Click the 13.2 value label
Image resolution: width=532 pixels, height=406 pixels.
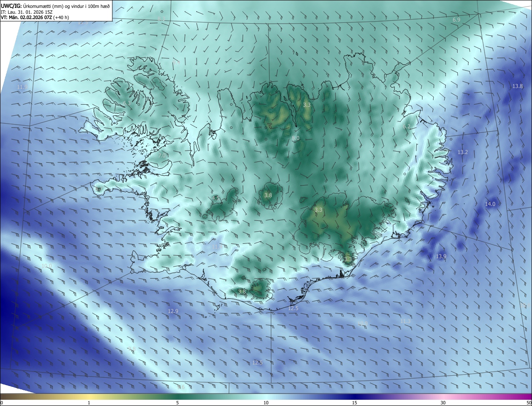click(463, 152)
